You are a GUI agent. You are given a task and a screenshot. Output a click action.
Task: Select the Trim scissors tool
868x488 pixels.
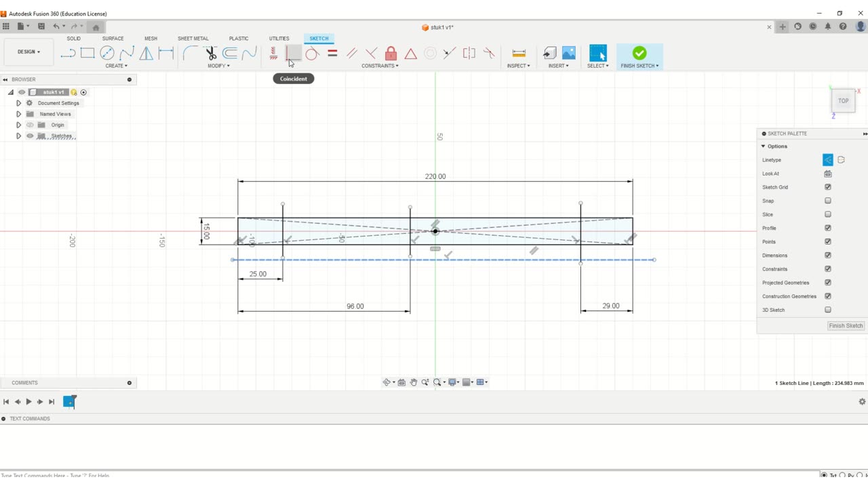(211, 54)
